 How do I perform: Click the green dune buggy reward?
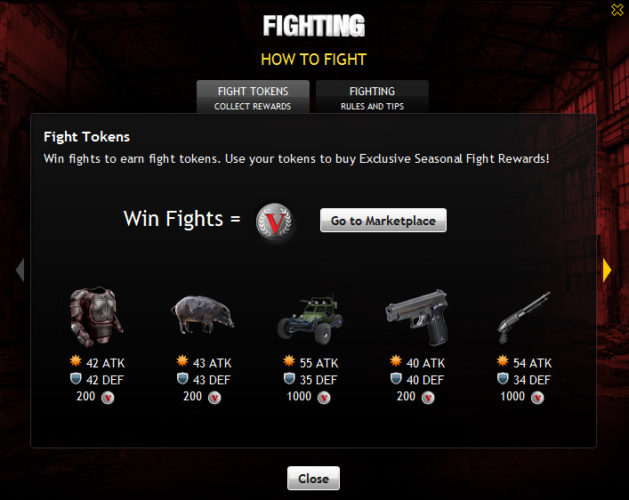310,320
